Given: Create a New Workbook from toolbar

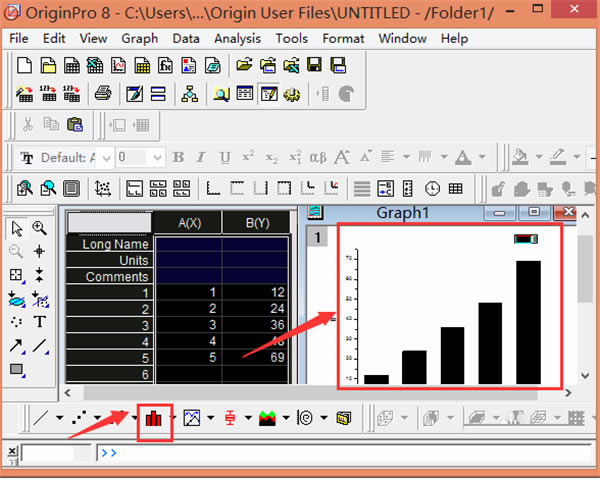Looking at the screenshot, I should coord(72,65).
